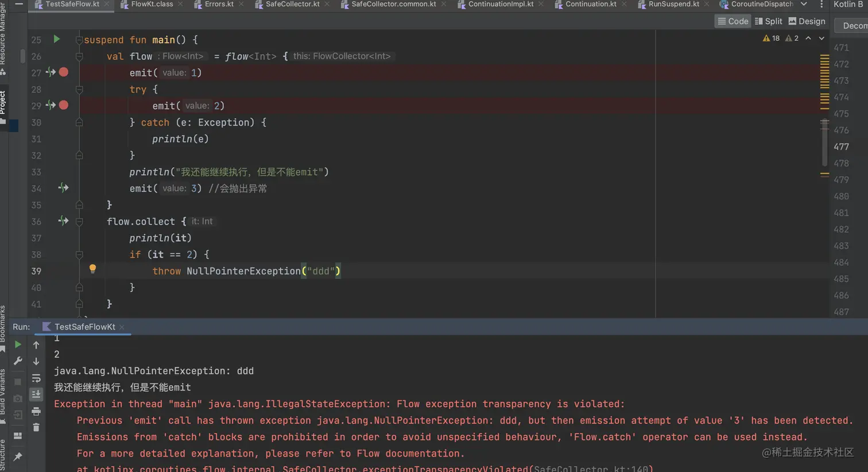The image size is (868, 472).
Task: Collapse the if block fold on line 38
Action: [79, 254]
